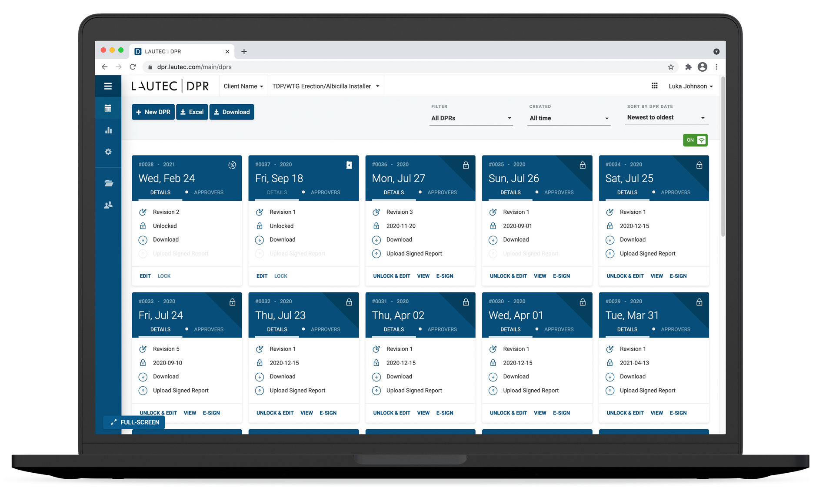This screenshot has width=826, height=504.
Task: Select Details tab on Sun, Jul 26
Action: click(510, 192)
